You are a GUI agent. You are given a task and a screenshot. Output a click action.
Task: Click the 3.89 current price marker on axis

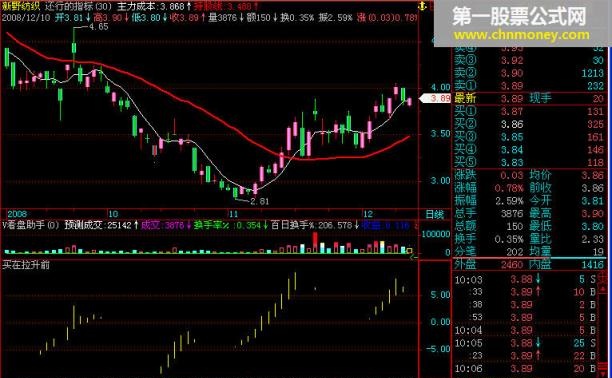point(436,98)
